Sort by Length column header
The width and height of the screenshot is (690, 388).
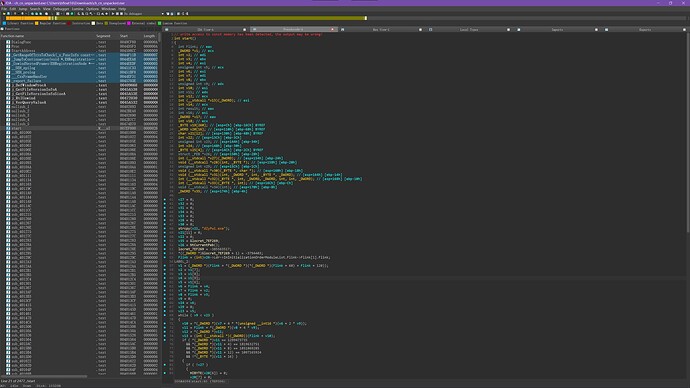[x=150, y=36]
